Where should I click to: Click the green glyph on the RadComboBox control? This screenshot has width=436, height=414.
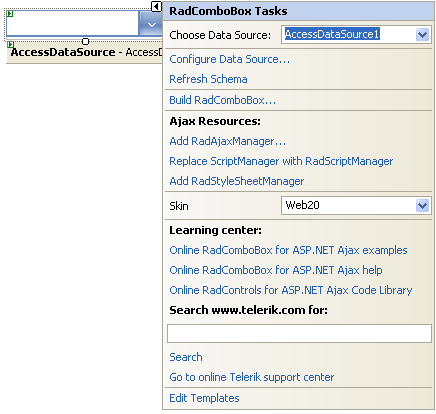(x=10, y=14)
